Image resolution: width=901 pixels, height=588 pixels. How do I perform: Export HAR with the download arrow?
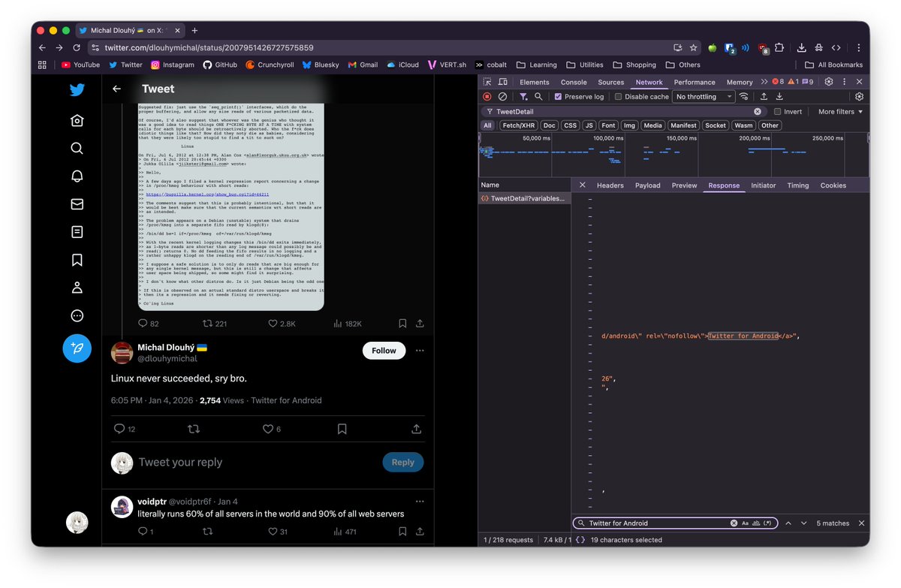click(779, 96)
